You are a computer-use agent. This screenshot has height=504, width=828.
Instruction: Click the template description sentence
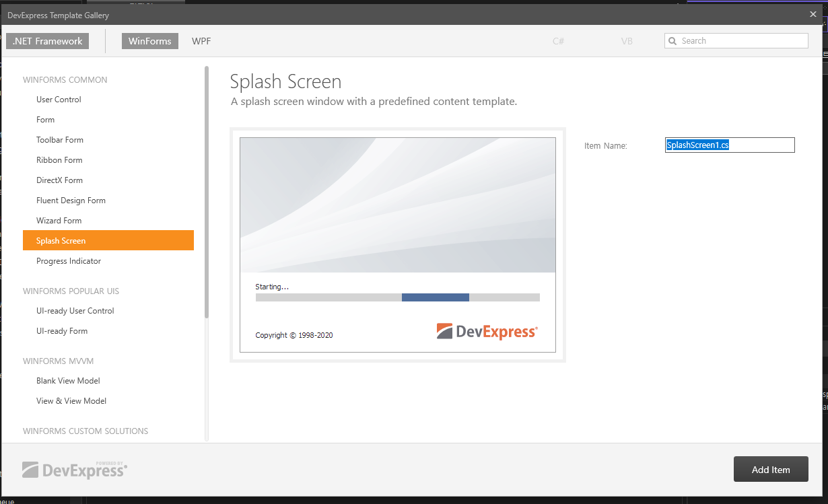click(x=374, y=102)
